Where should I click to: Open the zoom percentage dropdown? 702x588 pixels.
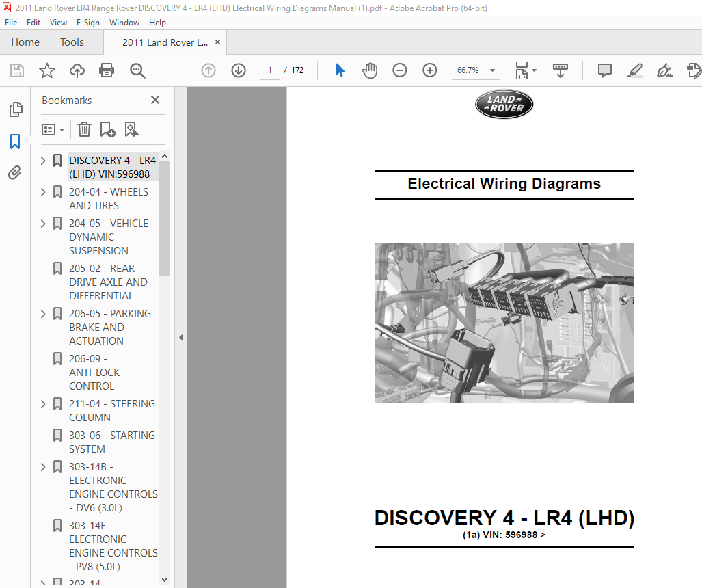[x=492, y=70]
